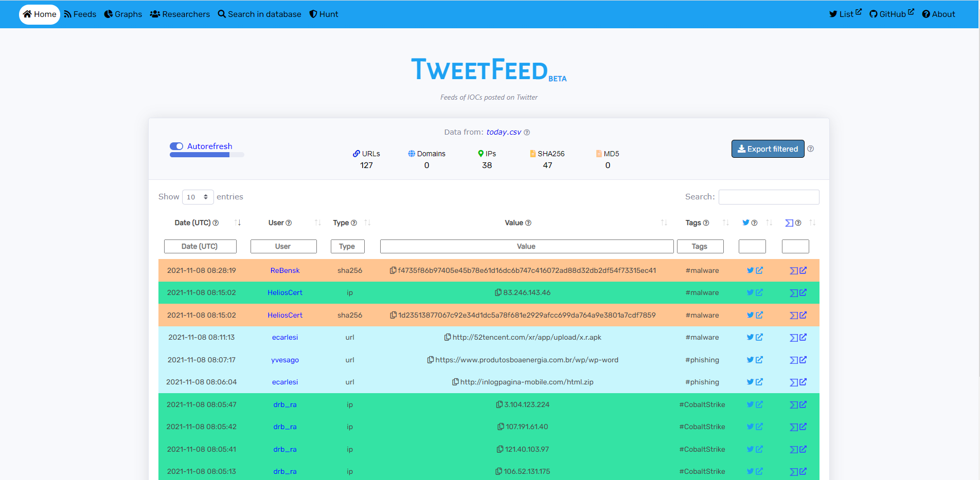
Task: Sort by Twitter column arrows
Action: (769, 223)
